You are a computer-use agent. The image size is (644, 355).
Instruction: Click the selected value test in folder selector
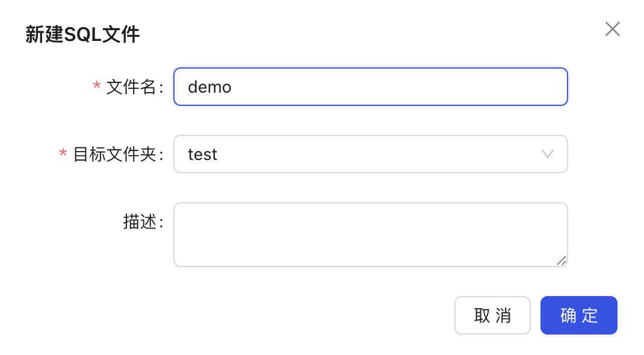point(202,155)
